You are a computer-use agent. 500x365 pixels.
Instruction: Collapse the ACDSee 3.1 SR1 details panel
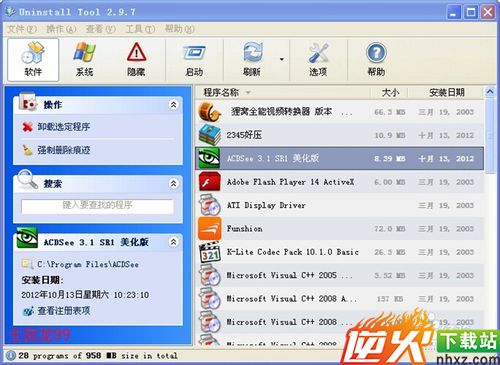click(x=173, y=242)
